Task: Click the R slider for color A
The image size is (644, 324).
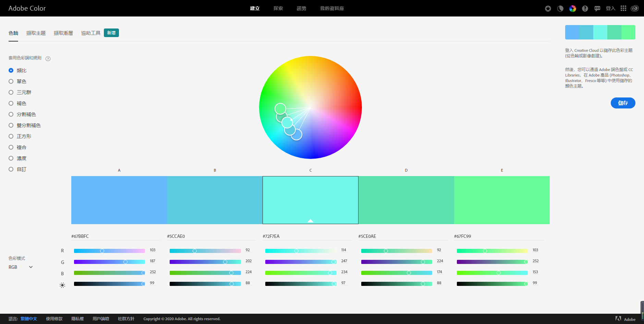Action: (x=110, y=251)
